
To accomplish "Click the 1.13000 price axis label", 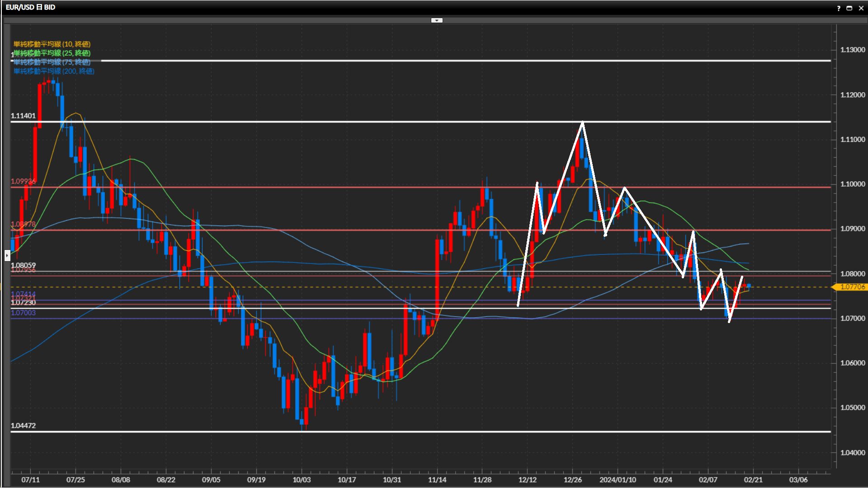I will 852,50.
